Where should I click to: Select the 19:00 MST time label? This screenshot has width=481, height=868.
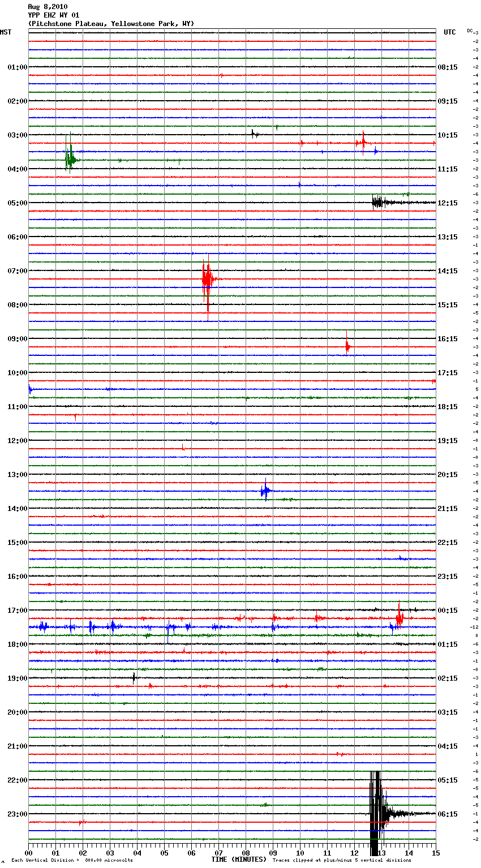pyautogui.click(x=18, y=678)
